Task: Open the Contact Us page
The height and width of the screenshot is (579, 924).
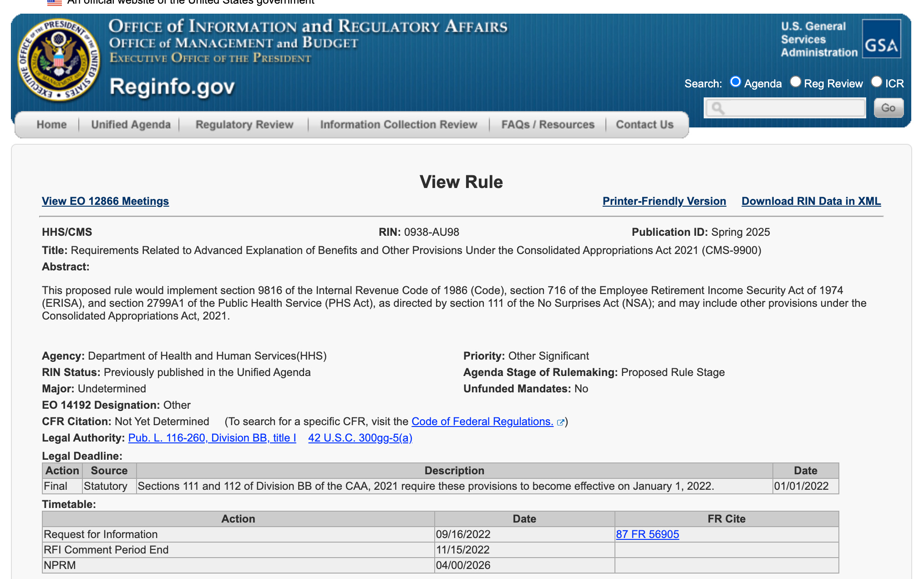Action: click(x=644, y=125)
